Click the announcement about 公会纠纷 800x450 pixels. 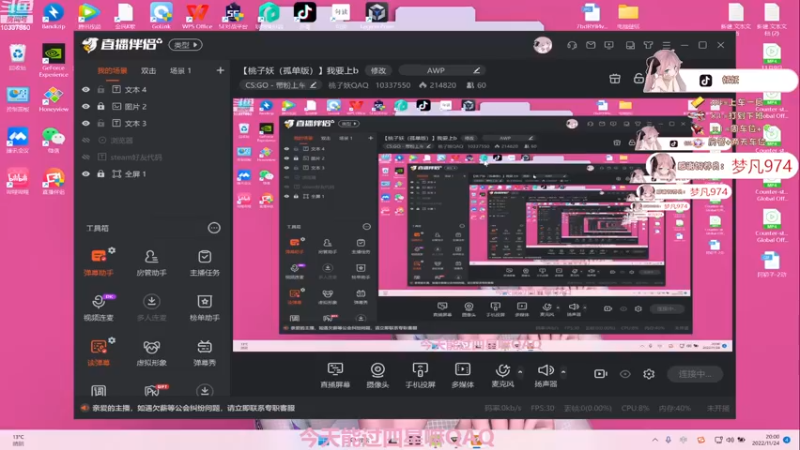[193, 408]
